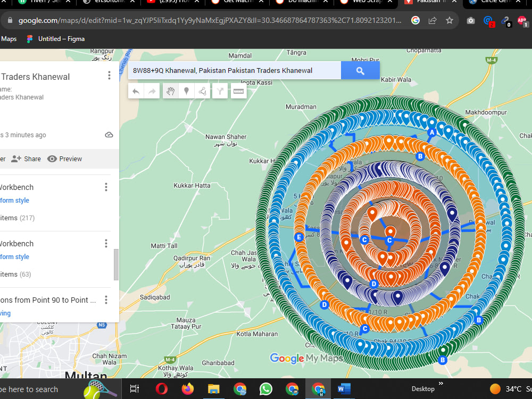Viewport: 532px width, 399px height.
Task: Click the blue map search button
Action: click(360, 71)
